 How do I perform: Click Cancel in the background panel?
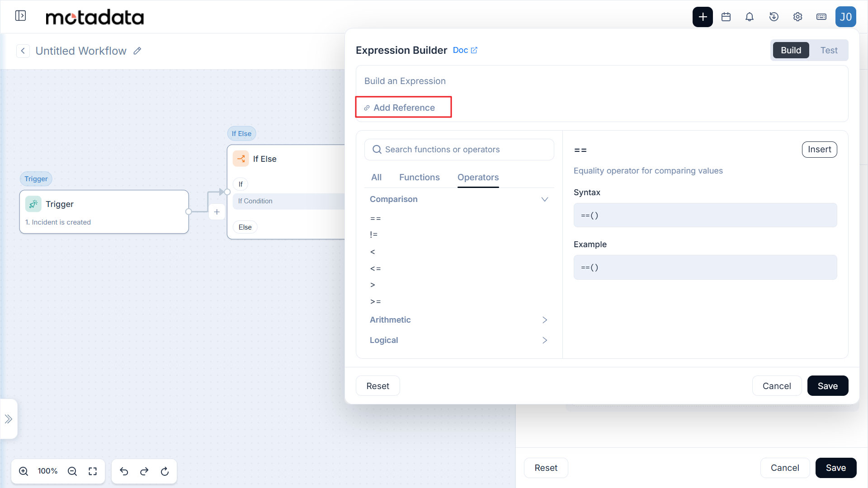click(x=785, y=468)
